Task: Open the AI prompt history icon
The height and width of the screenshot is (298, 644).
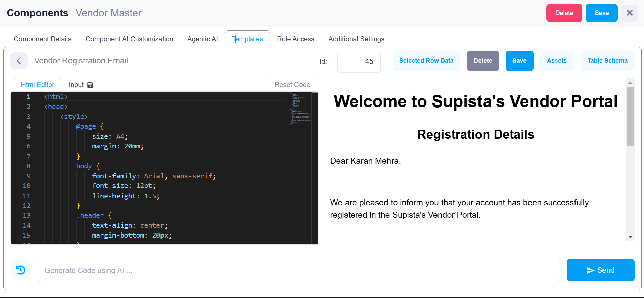Action: click(x=20, y=270)
